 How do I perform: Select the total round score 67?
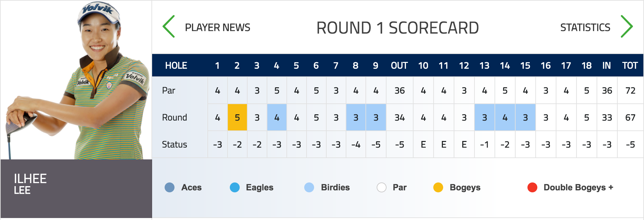[x=630, y=118]
